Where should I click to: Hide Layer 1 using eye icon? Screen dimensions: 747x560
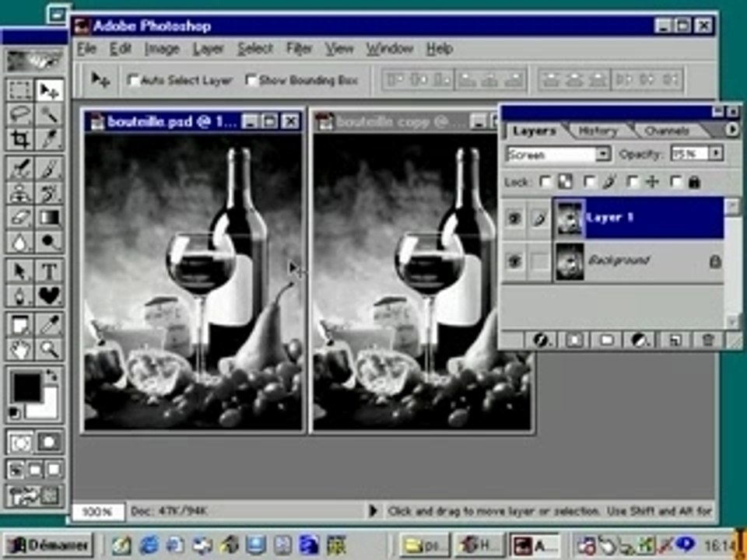point(514,218)
